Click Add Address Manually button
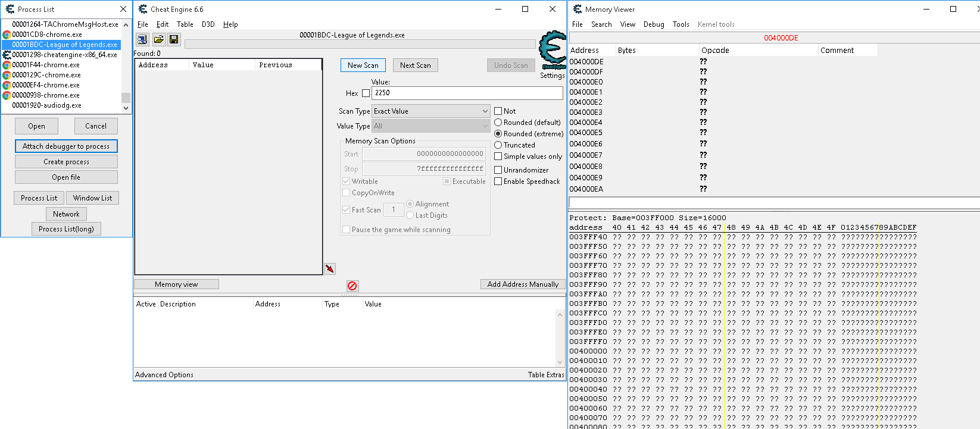The width and height of the screenshot is (980, 429). pyautogui.click(x=523, y=284)
